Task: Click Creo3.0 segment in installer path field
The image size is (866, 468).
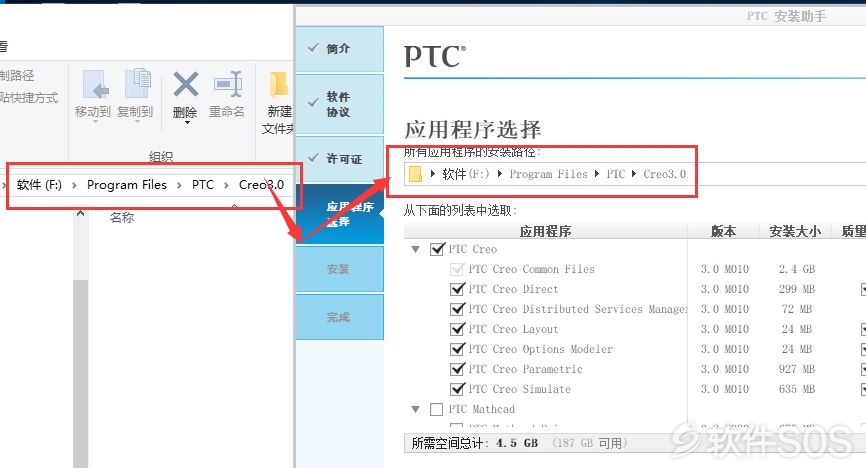Action: coord(664,174)
